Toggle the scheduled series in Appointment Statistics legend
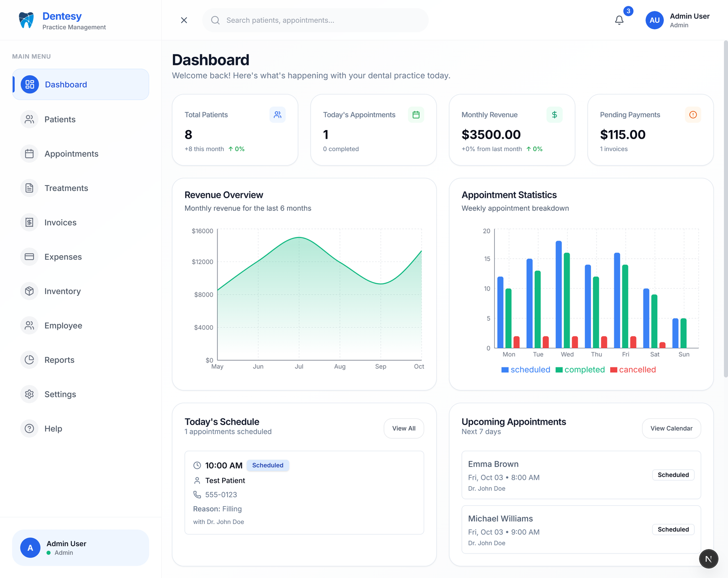The width and height of the screenshot is (728, 578). tap(526, 370)
